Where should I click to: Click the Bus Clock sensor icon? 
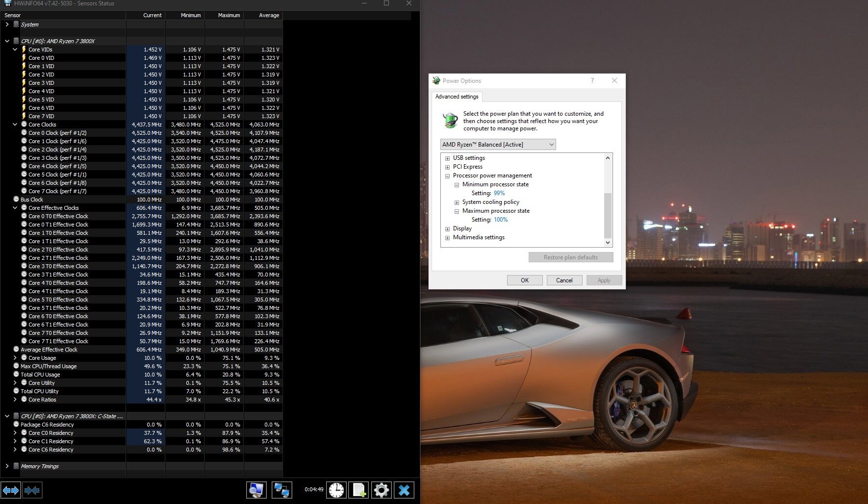[x=16, y=200]
